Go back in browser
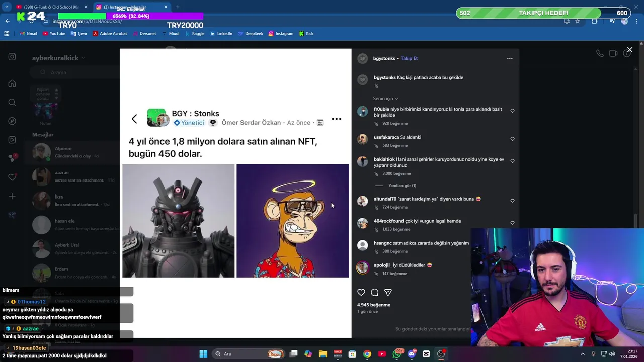This screenshot has width=644, height=362. click(x=7, y=21)
